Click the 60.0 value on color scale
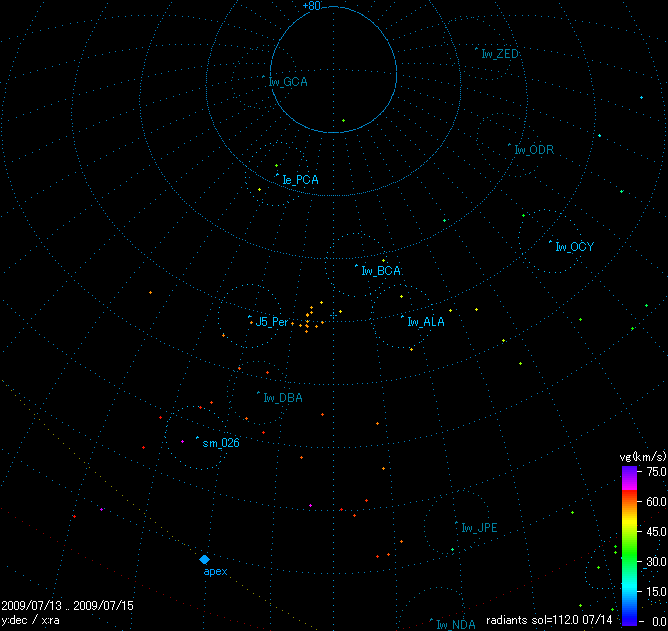 656,502
